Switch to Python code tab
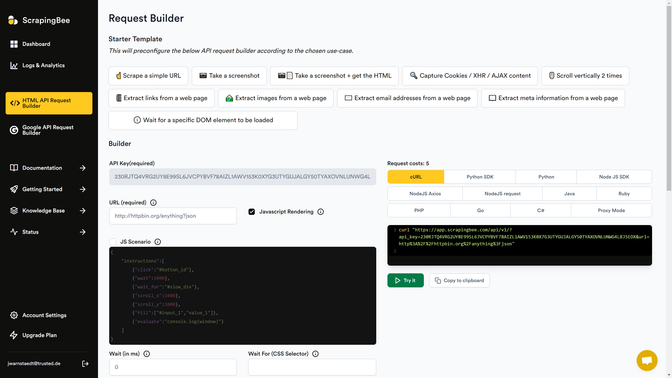This screenshot has height=378, width=672. 546,177
